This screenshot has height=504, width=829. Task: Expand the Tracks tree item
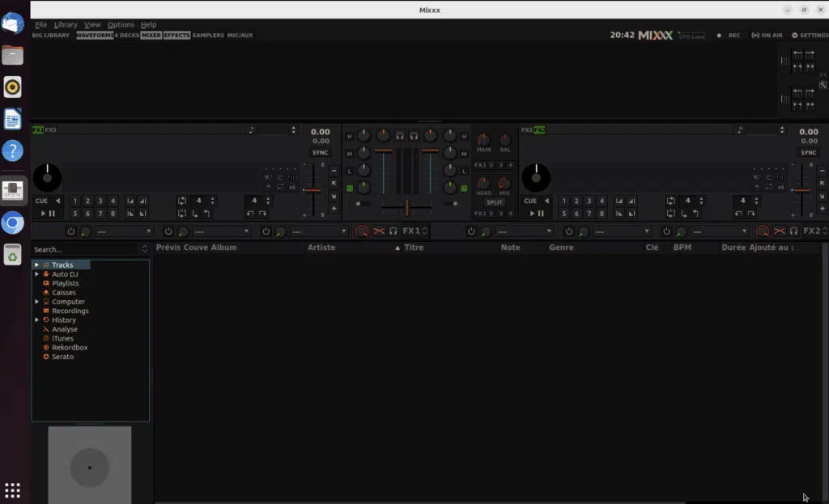(36, 265)
